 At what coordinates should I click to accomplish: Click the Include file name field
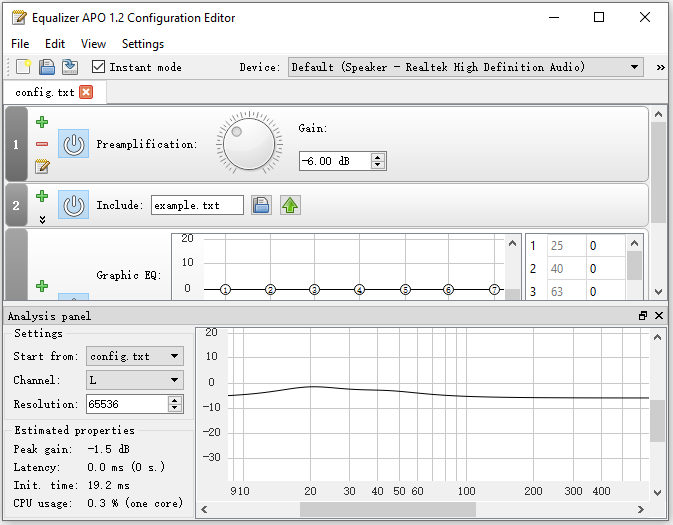[197, 205]
